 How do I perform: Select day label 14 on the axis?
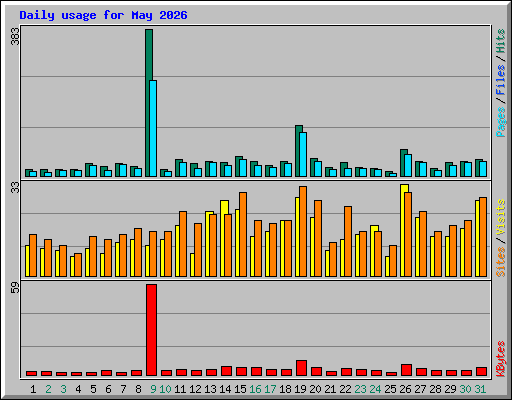[x=225, y=389]
